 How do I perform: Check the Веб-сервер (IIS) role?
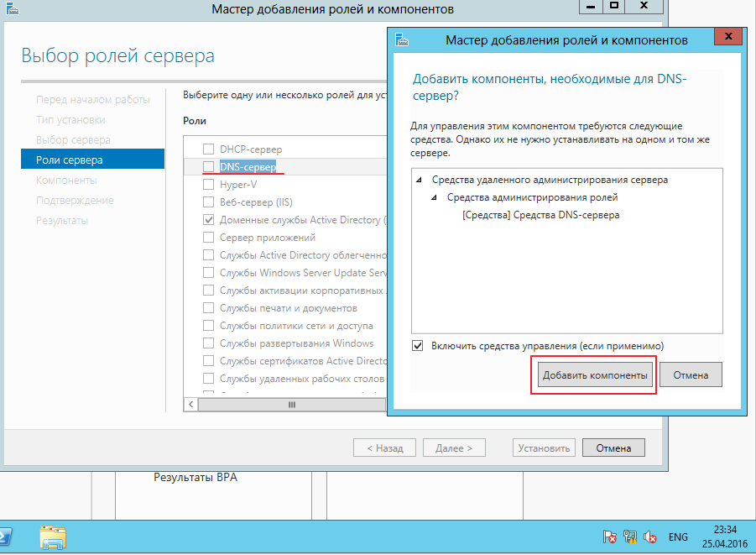click(208, 202)
